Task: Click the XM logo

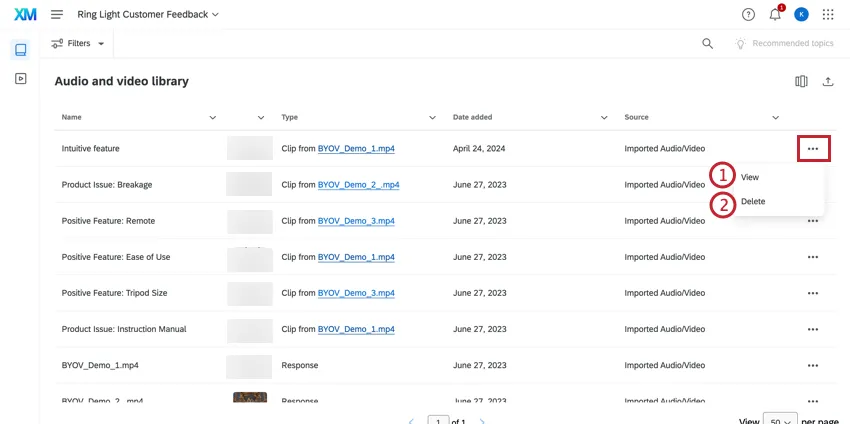Action: point(24,14)
